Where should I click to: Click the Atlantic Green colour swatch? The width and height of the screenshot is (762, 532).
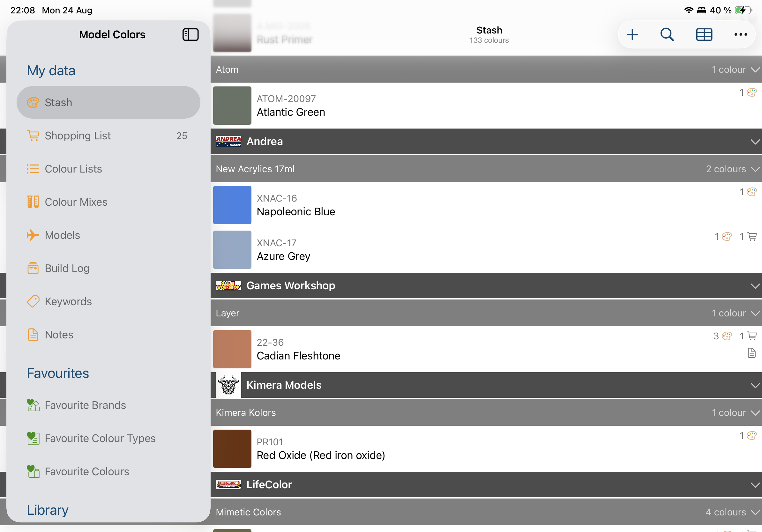[x=232, y=106]
